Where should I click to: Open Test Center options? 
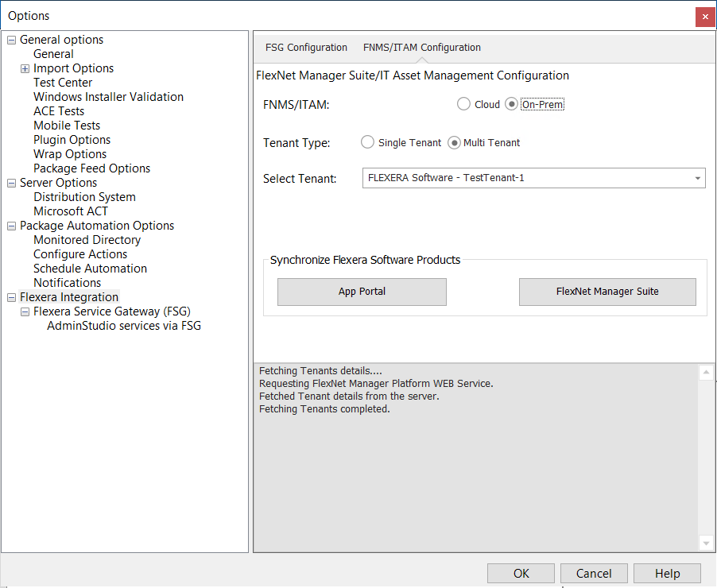[63, 83]
